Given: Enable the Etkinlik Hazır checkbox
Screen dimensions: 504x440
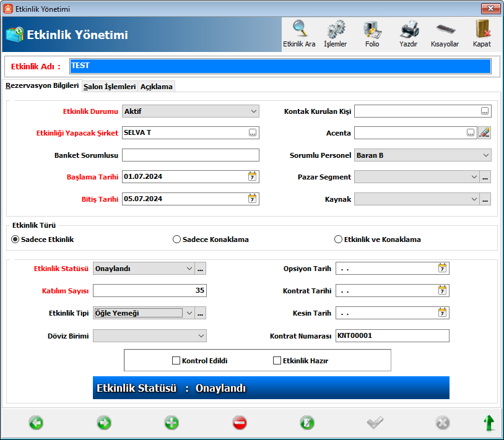Looking at the screenshot, I should point(277,360).
